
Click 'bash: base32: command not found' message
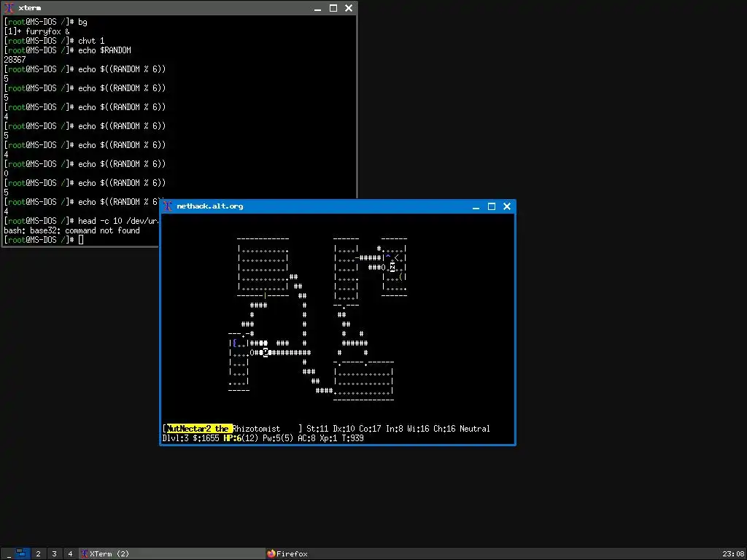coord(72,230)
